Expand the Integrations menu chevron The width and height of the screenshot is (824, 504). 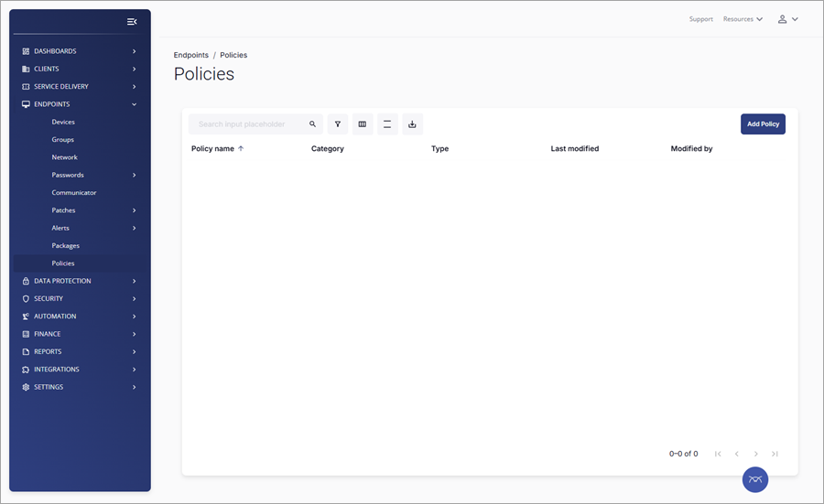tap(134, 369)
